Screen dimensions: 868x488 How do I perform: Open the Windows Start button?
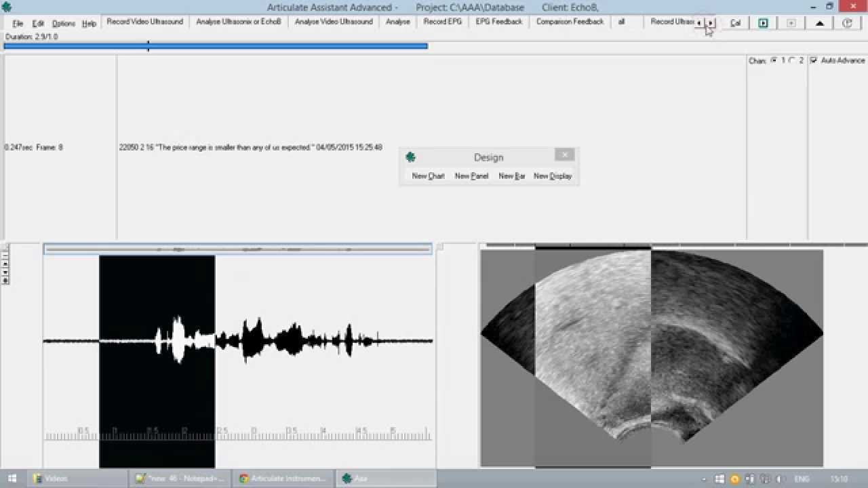point(12,479)
